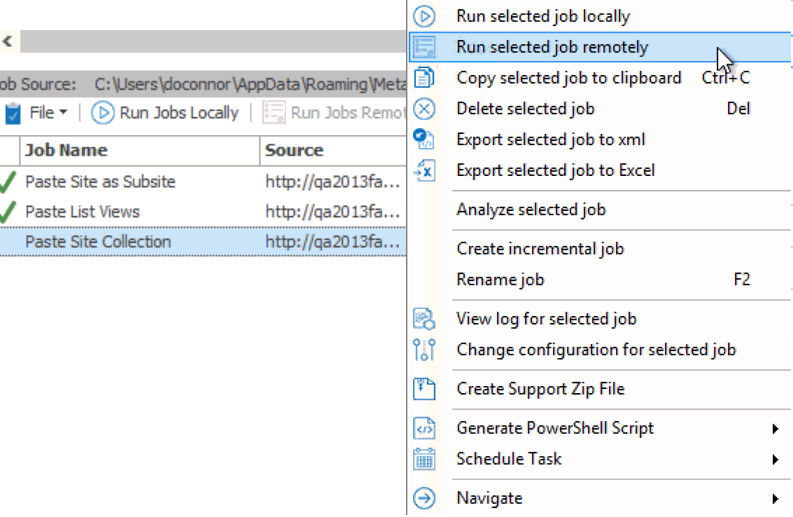Click the Export to Excel icon
Viewport: 793px width, 517px height.
tap(424, 171)
